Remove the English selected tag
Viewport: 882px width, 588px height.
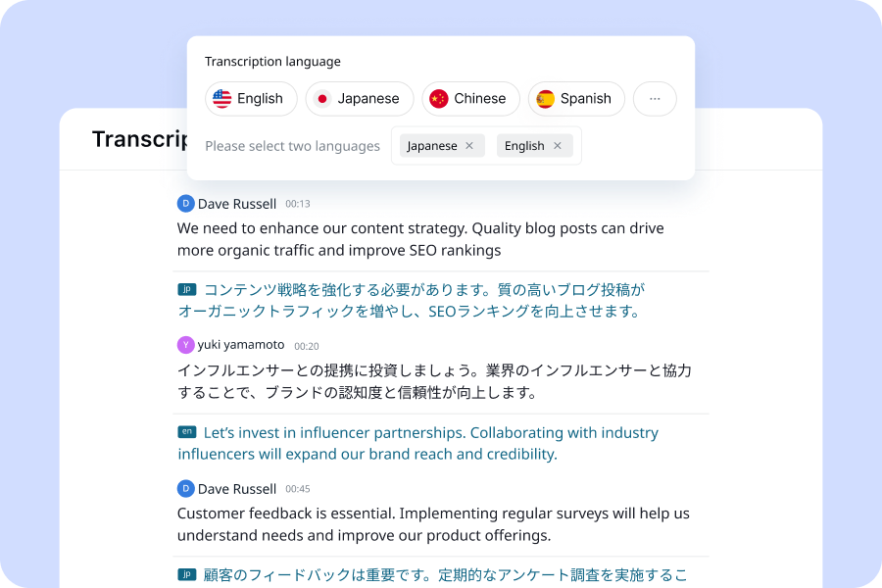[x=558, y=146]
